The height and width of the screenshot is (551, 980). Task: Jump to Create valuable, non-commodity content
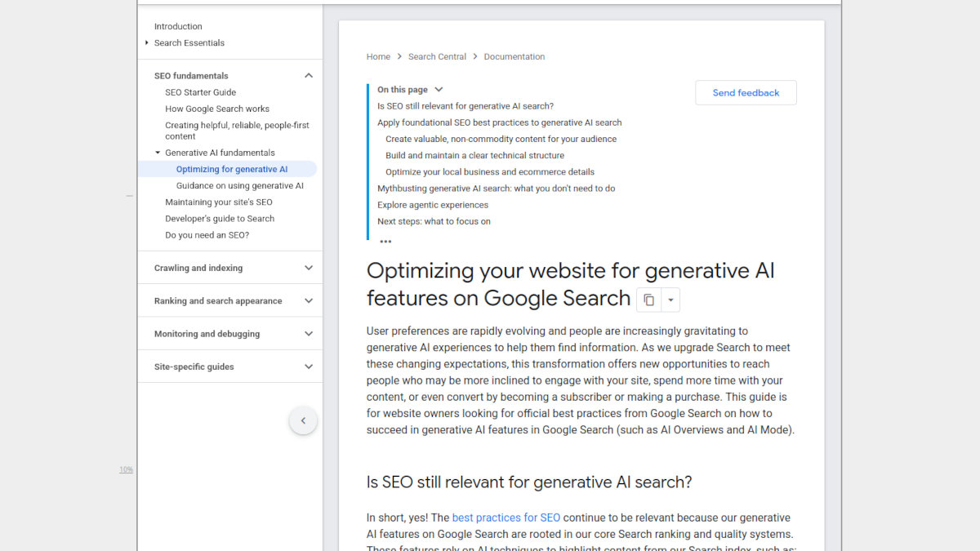(x=501, y=139)
